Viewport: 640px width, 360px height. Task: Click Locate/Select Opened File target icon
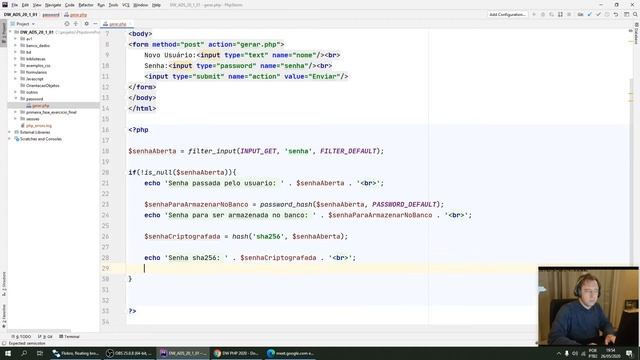pyautogui.click(x=67, y=24)
